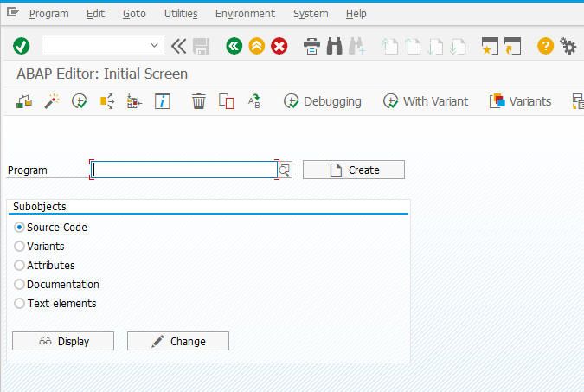Click the With Variant button
The image size is (584, 392).
pyautogui.click(x=426, y=101)
